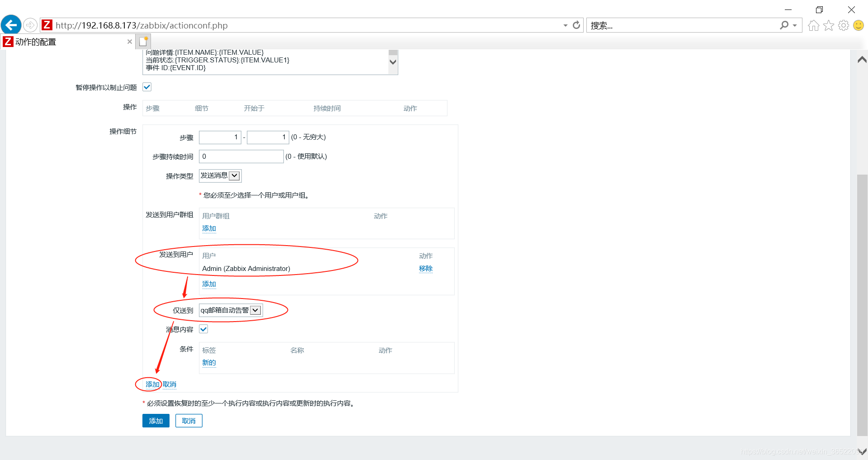Image resolution: width=868 pixels, height=460 pixels.
Task: Click the first 步骤 from-step field
Action: click(220, 137)
